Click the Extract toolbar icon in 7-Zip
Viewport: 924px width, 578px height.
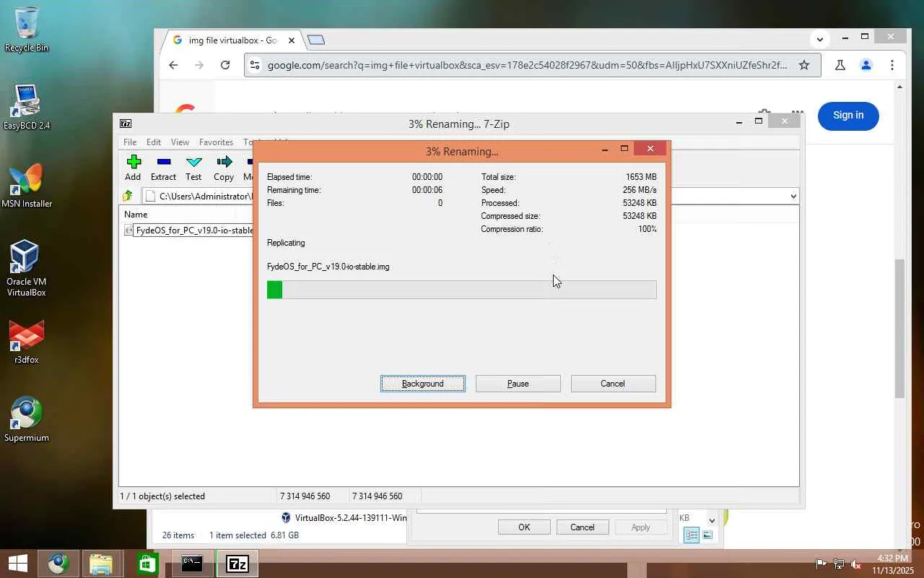164,162
